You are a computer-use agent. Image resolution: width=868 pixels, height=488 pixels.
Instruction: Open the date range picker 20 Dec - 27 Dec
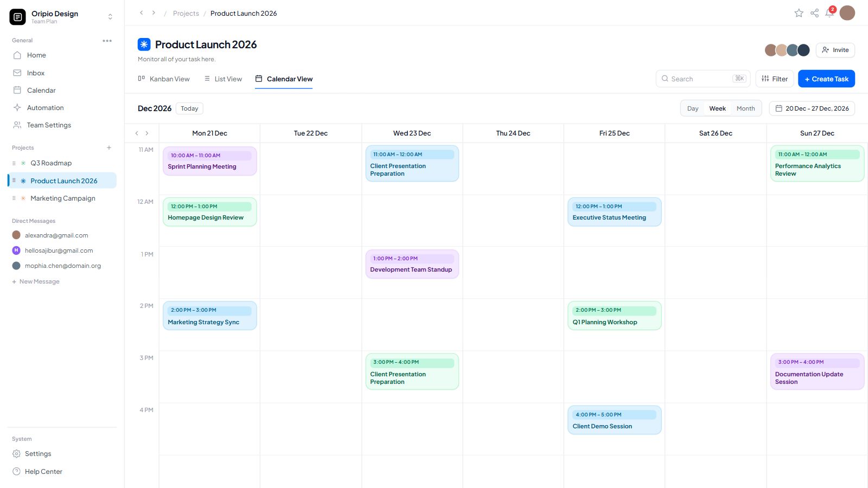812,108
